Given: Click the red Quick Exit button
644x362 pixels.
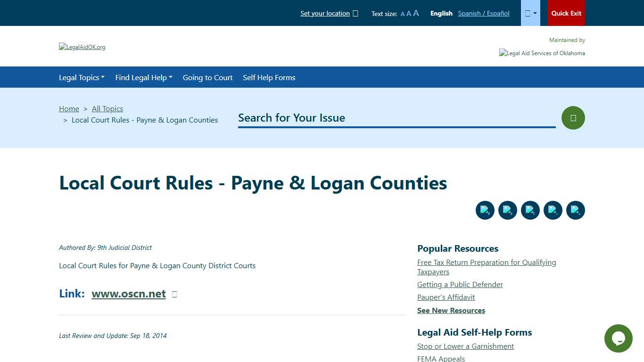Looking at the screenshot, I should click(x=566, y=13).
